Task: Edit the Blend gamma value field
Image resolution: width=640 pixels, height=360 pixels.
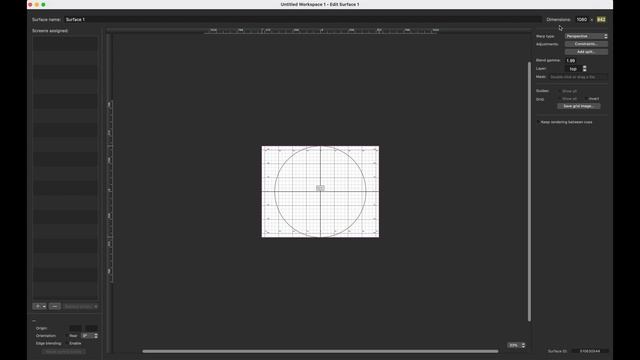Action: point(571,60)
